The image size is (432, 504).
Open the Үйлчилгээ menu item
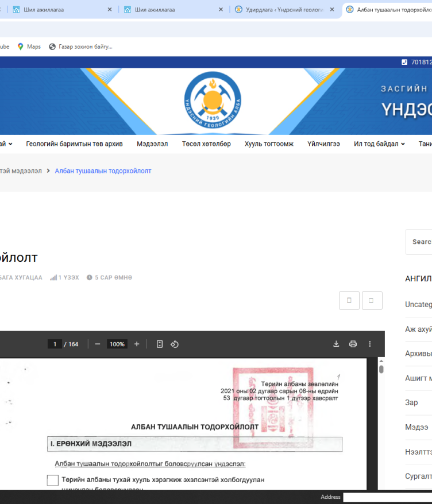323,144
